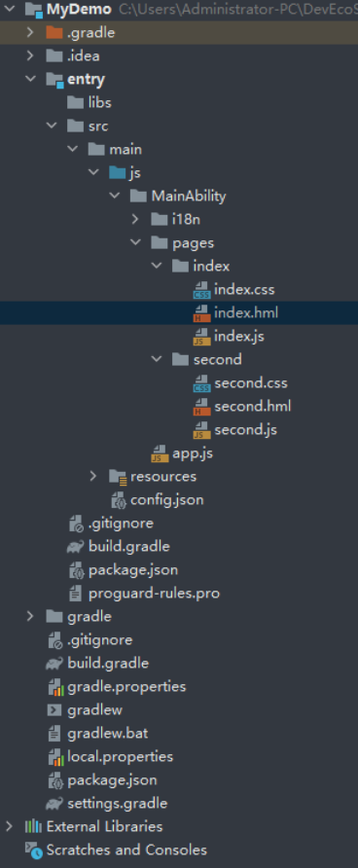This screenshot has width=358, height=868.
Task: Collapse the src folder arrow
Action: pyautogui.click(x=52, y=126)
